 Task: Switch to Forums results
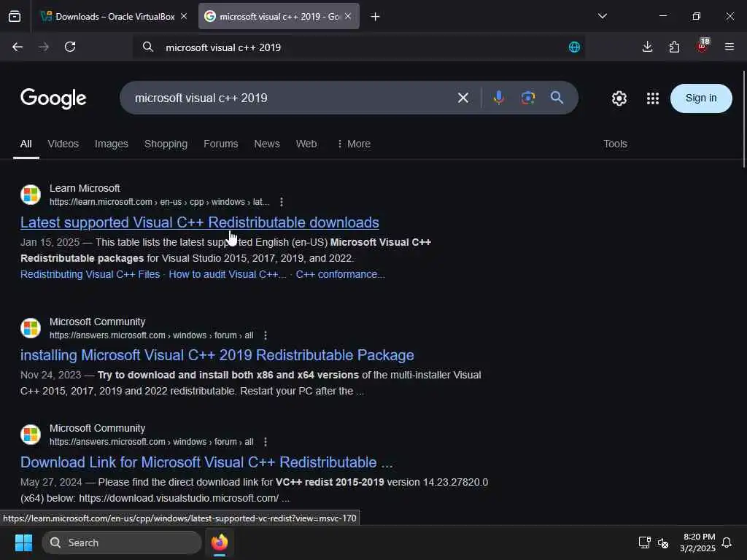point(220,144)
